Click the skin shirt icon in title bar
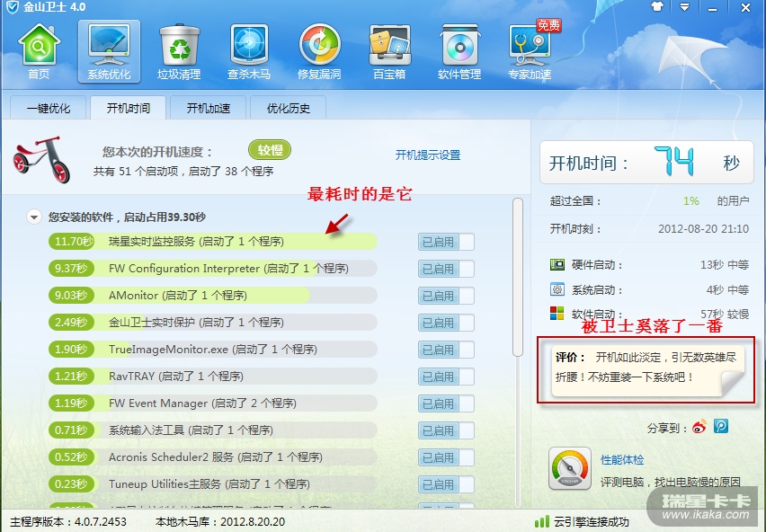This screenshot has width=766, height=532. [657, 7]
